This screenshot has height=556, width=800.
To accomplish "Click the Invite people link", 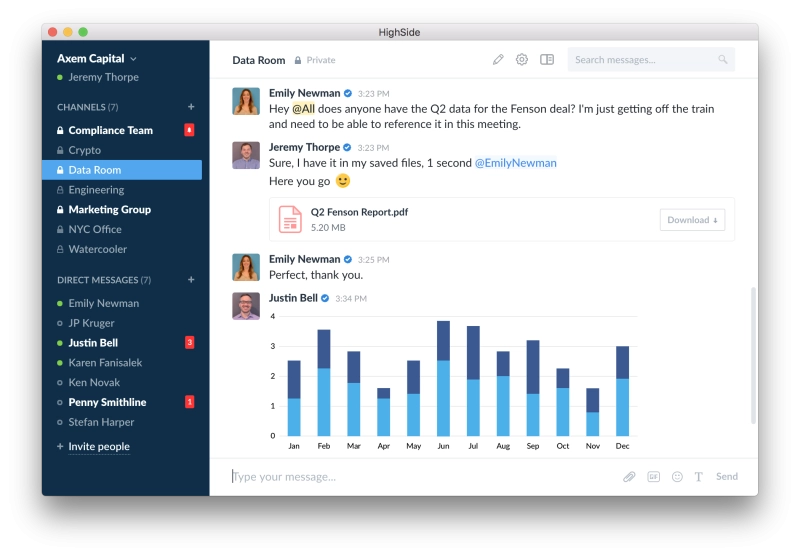I will pos(98,446).
